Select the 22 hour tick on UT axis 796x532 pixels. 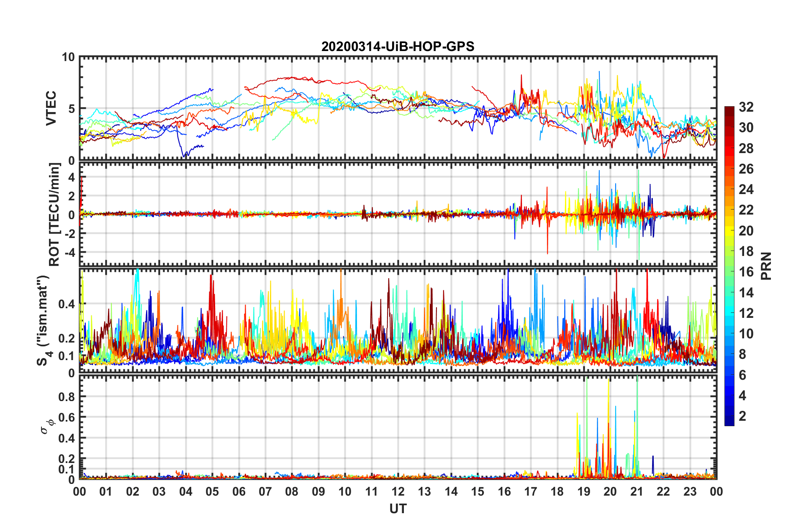click(x=663, y=492)
